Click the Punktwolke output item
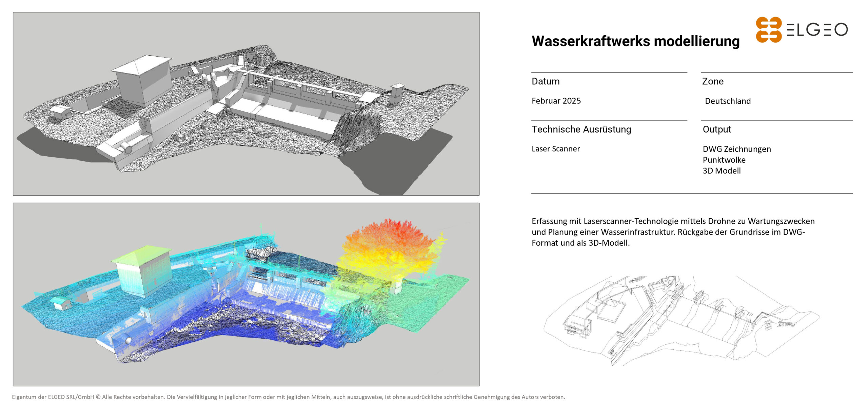This screenshot has width=868, height=403. pyautogui.click(x=724, y=160)
